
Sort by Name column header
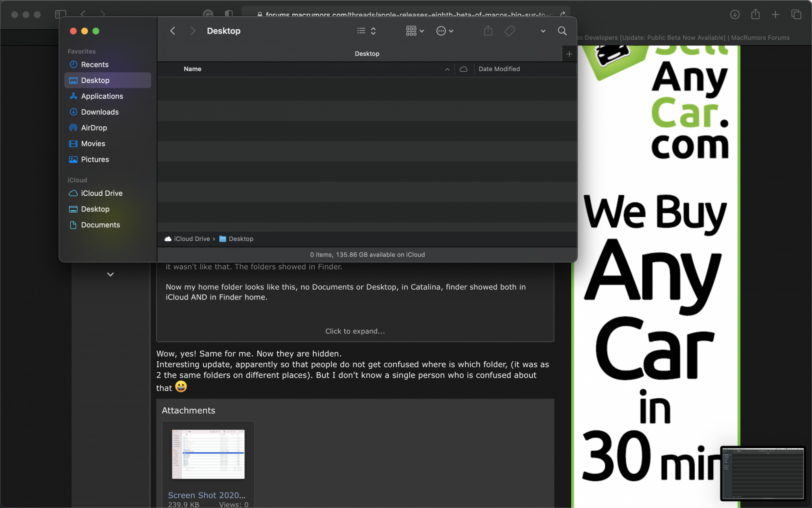point(192,69)
